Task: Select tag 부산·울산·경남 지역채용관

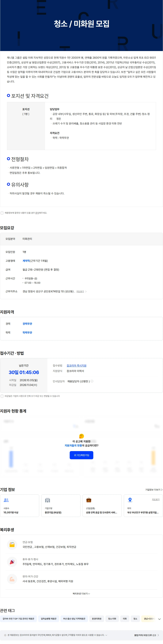Action: [74, 619]
